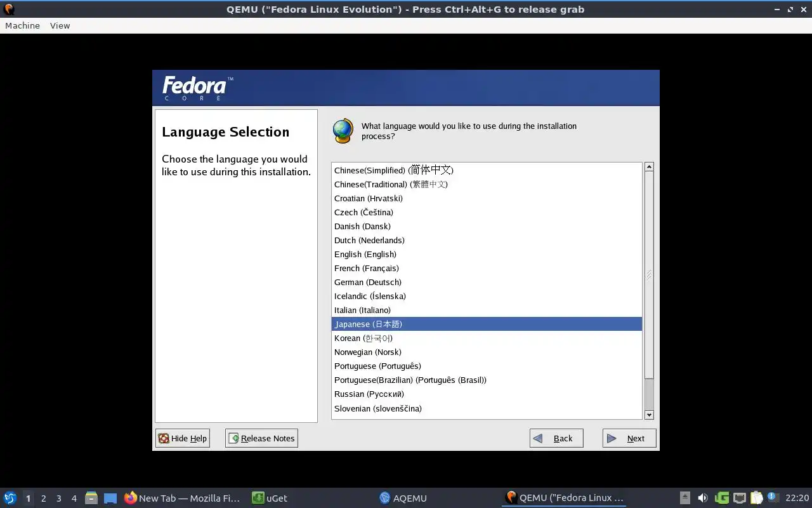The height and width of the screenshot is (508, 812).
Task: Select Danish (Dansk)
Action: [x=487, y=226]
